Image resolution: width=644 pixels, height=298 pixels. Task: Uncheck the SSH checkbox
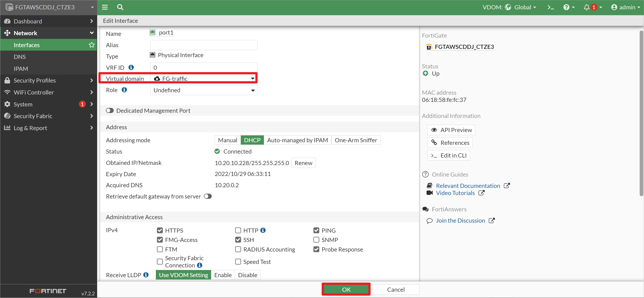238,240
